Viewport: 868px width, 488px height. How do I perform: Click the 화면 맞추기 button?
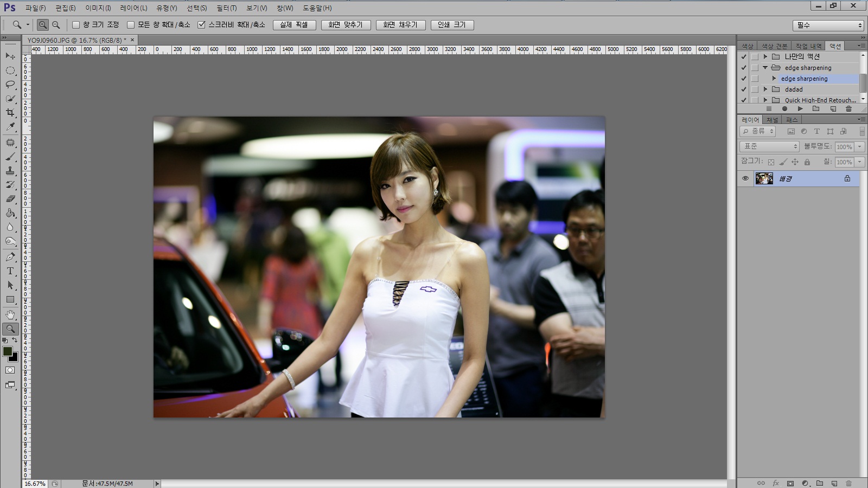pos(346,25)
